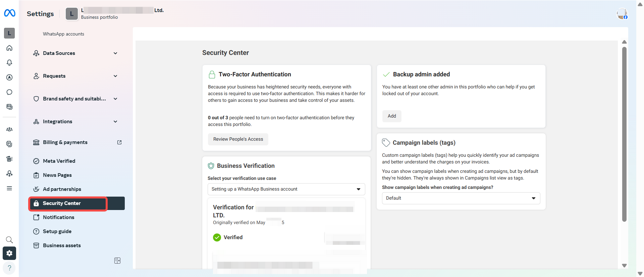This screenshot has height=277, width=644.
Task: Click inner panel scroll down arrow
Action: coord(624,266)
